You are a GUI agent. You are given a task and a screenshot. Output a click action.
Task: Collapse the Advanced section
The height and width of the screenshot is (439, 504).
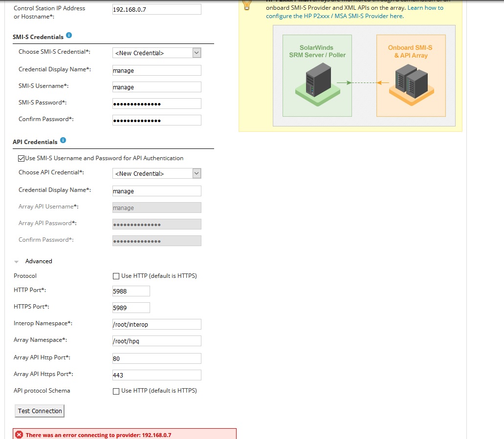click(x=17, y=262)
